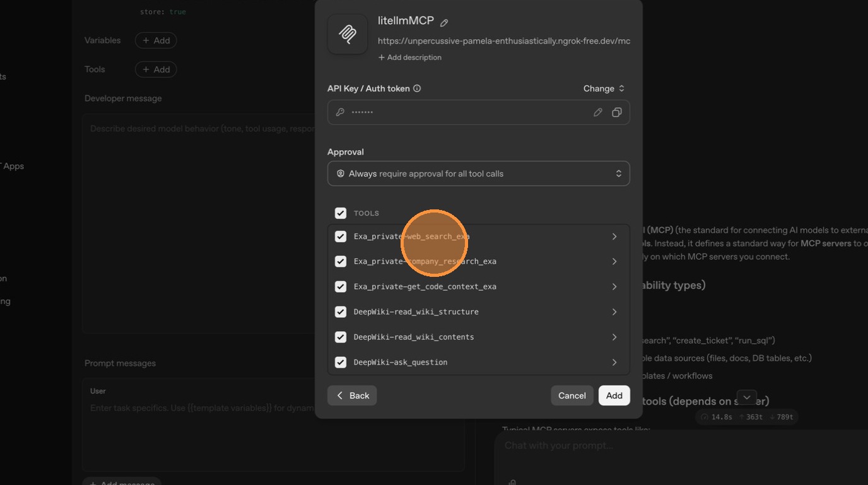Edit the API key pencil icon
The height and width of the screenshot is (485, 868).
tap(597, 112)
